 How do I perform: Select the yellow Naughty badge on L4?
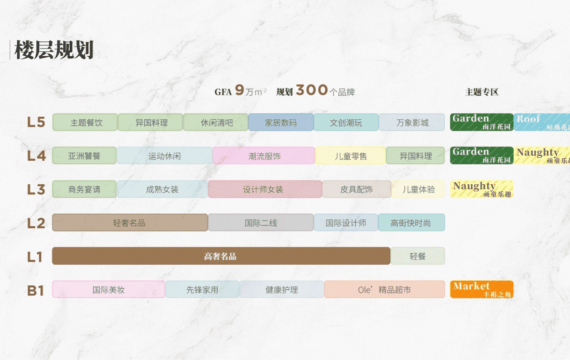542,156
